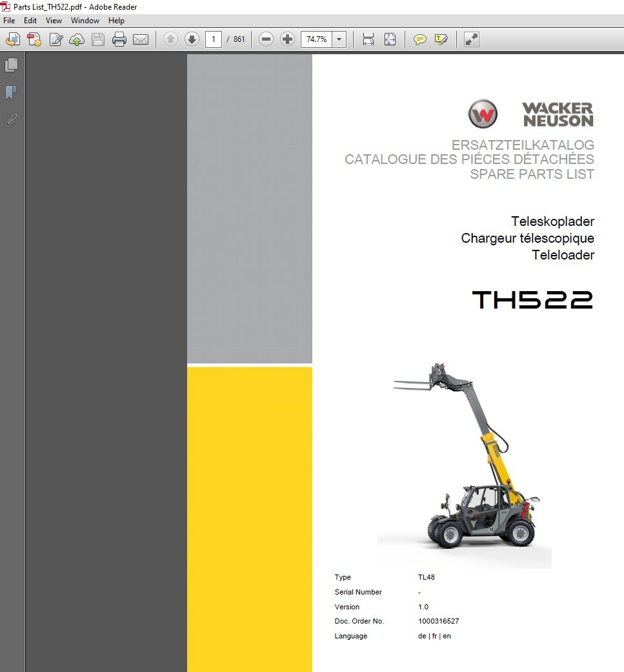Add a sticky note comment
The image size is (624, 672).
(x=420, y=39)
